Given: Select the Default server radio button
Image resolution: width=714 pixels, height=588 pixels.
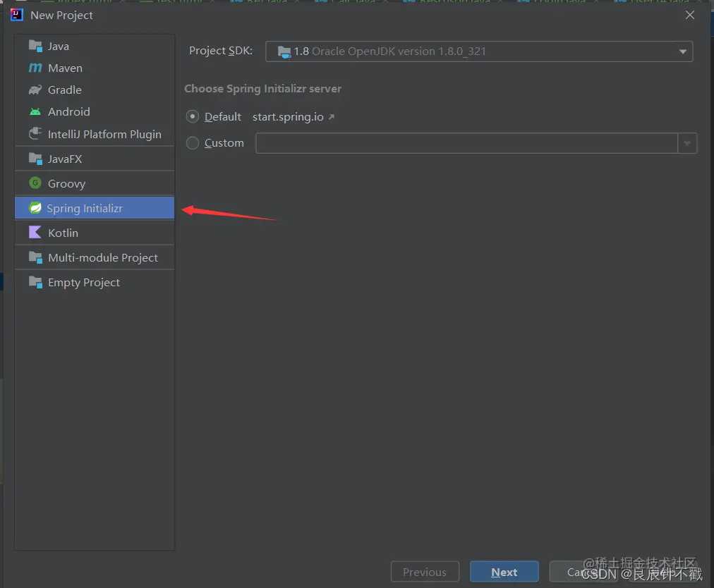Looking at the screenshot, I should 193,116.
